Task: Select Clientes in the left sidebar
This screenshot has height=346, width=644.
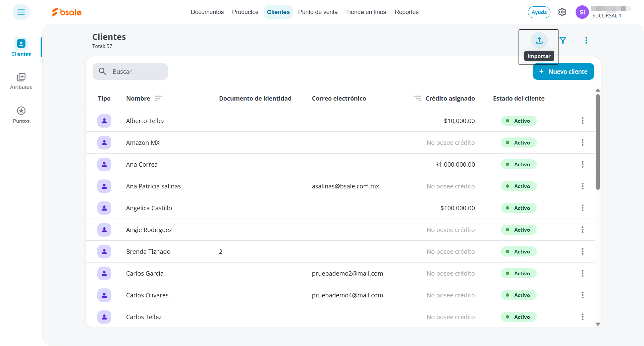Action: click(x=21, y=47)
